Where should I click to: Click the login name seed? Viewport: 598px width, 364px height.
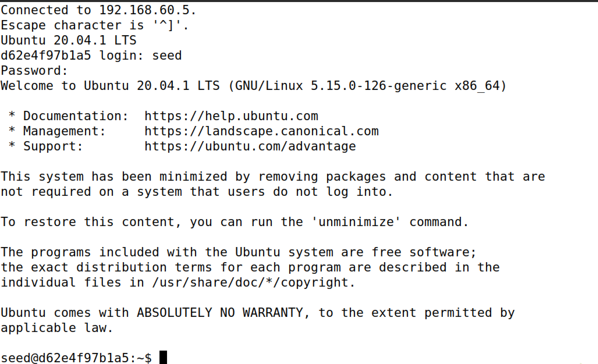pyautogui.click(x=167, y=56)
